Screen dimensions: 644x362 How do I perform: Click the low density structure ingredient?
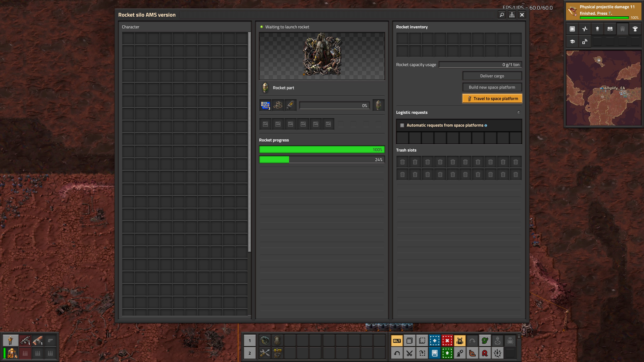pos(278,105)
